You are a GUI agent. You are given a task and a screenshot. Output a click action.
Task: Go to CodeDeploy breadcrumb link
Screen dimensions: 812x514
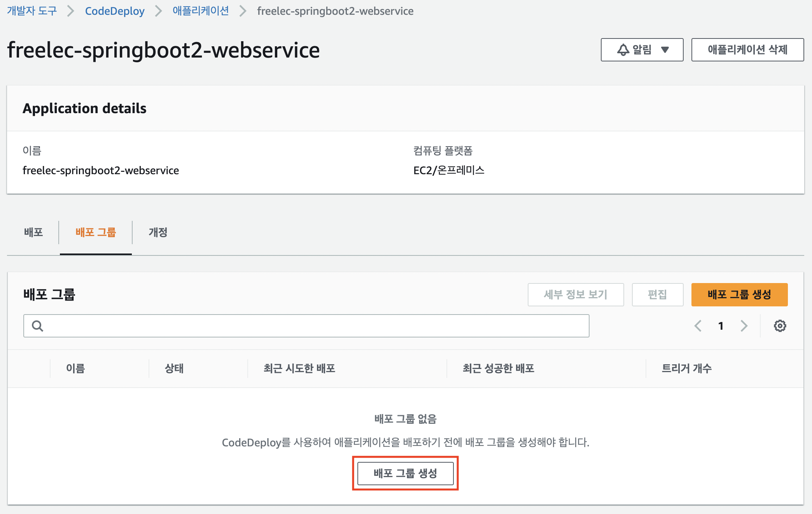[x=115, y=11]
